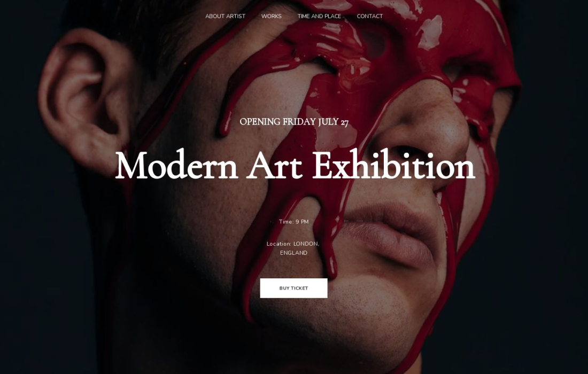Click the word LONDON in the location

[306, 244]
